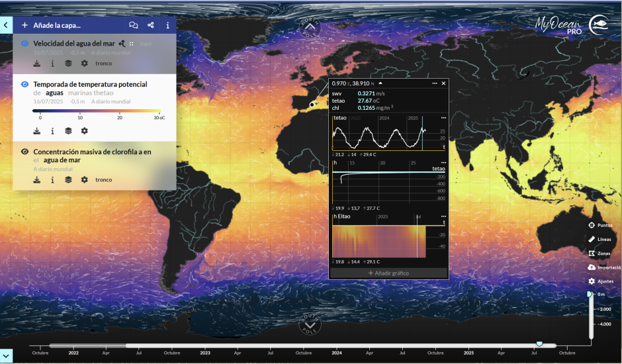Open the share icon in the layer header
The width and height of the screenshot is (622, 364).
151,25
